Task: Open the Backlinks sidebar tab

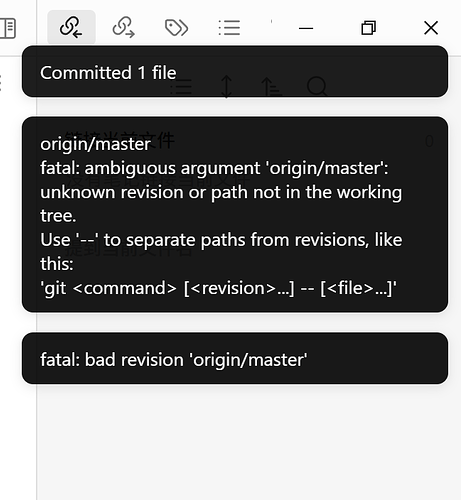Action: point(71,27)
